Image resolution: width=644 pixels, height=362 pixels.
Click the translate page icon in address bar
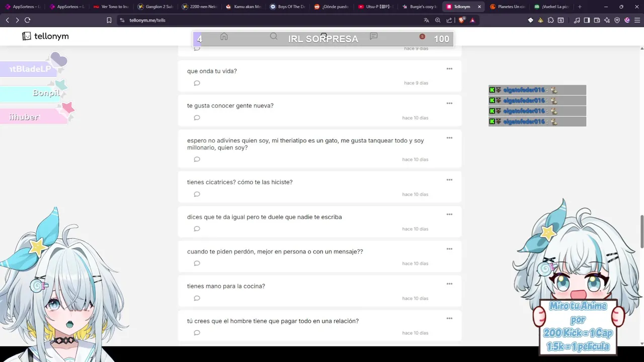pyautogui.click(x=427, y=20)
